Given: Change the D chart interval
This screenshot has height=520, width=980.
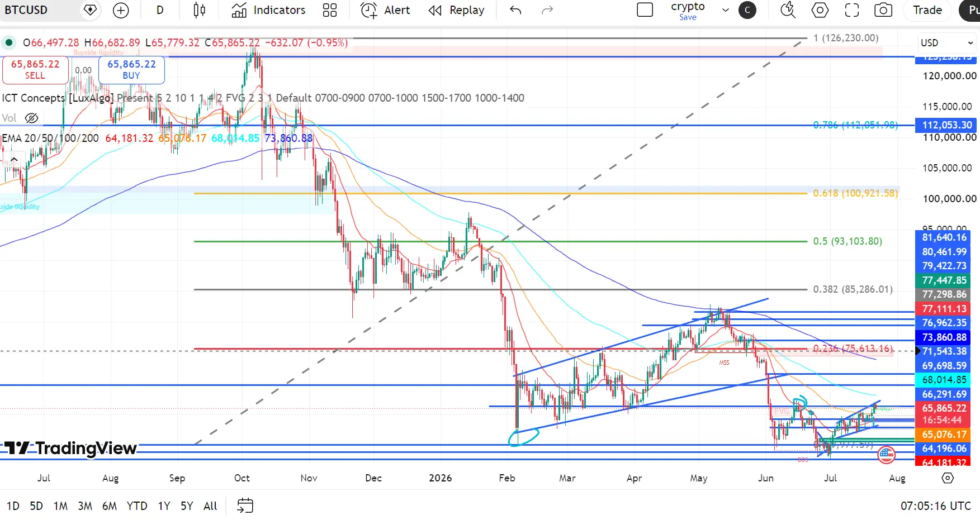Looking at the screenshot, I should pos(160,10).
